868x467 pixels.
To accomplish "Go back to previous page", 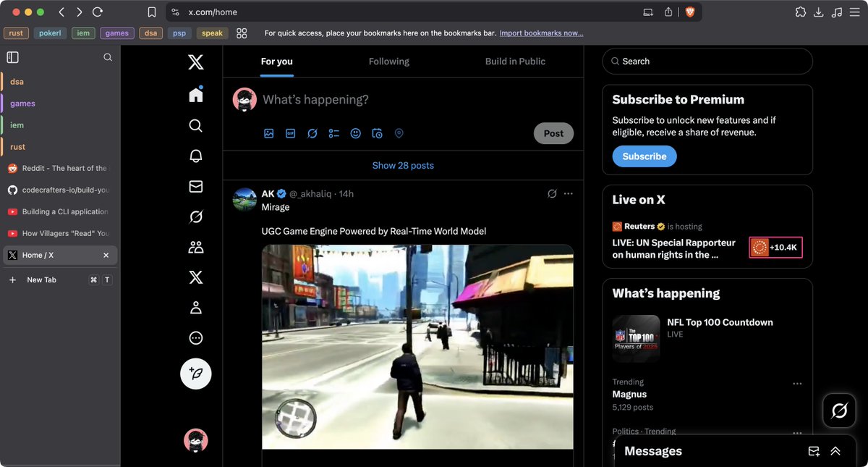I will [61, 12].
